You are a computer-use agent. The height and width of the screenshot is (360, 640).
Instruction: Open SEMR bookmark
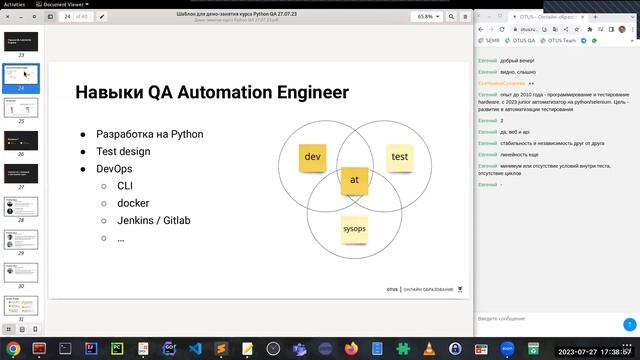tap(489, 40)
